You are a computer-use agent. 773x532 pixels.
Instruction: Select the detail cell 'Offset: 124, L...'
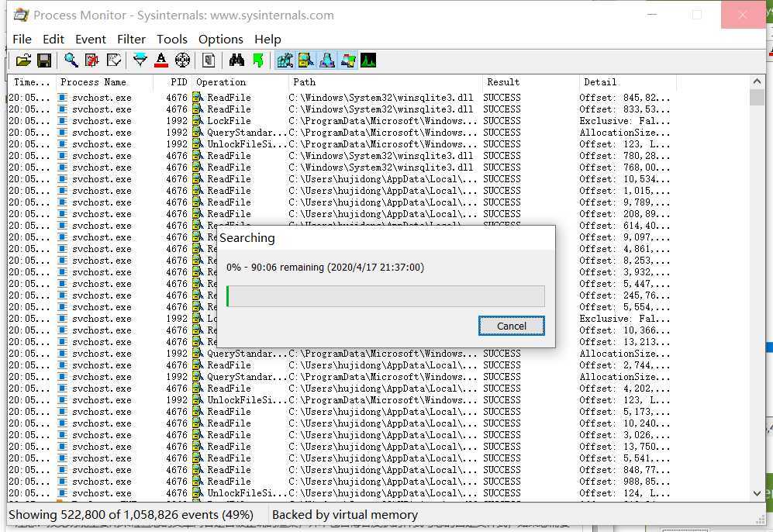[x=625, y=493]
